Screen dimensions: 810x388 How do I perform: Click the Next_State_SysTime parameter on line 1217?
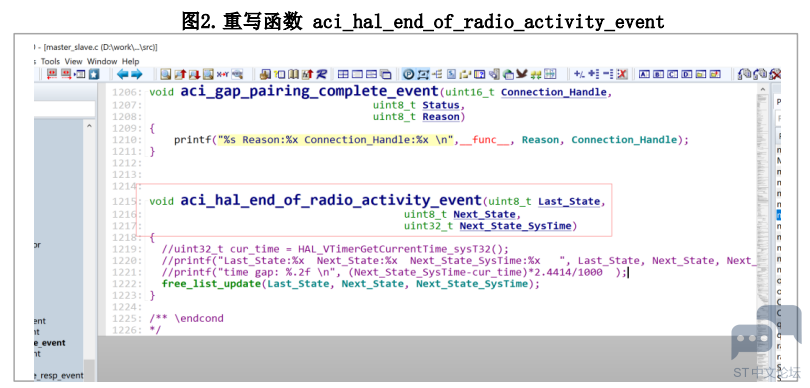point(516,226)
